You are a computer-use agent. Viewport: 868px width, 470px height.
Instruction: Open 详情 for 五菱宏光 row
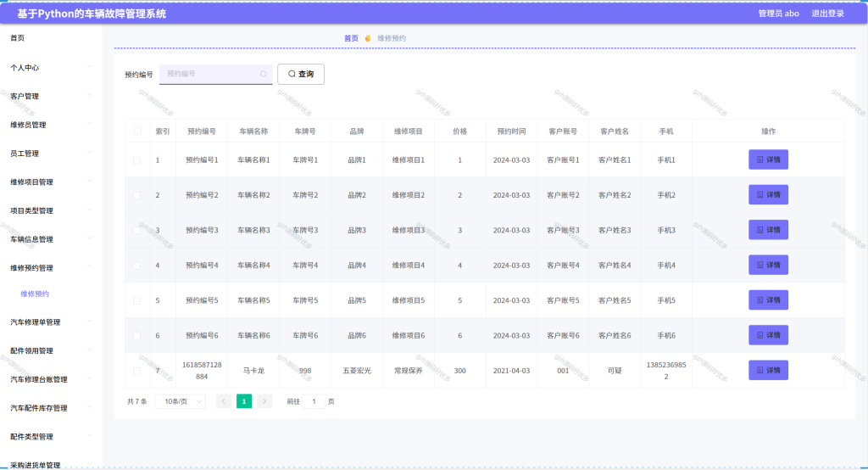pos(768,370)
